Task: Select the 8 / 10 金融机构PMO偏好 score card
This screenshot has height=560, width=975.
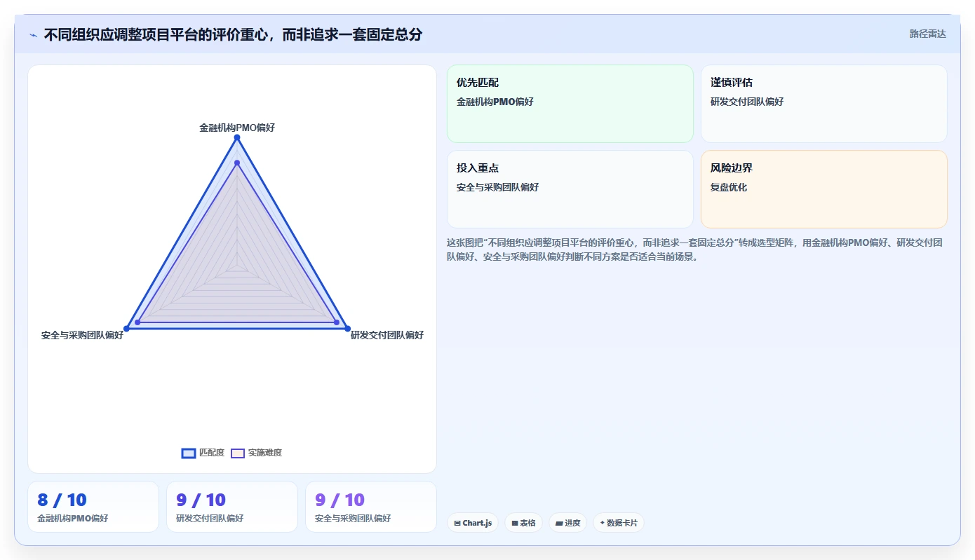Action: (x=93, y=507)
